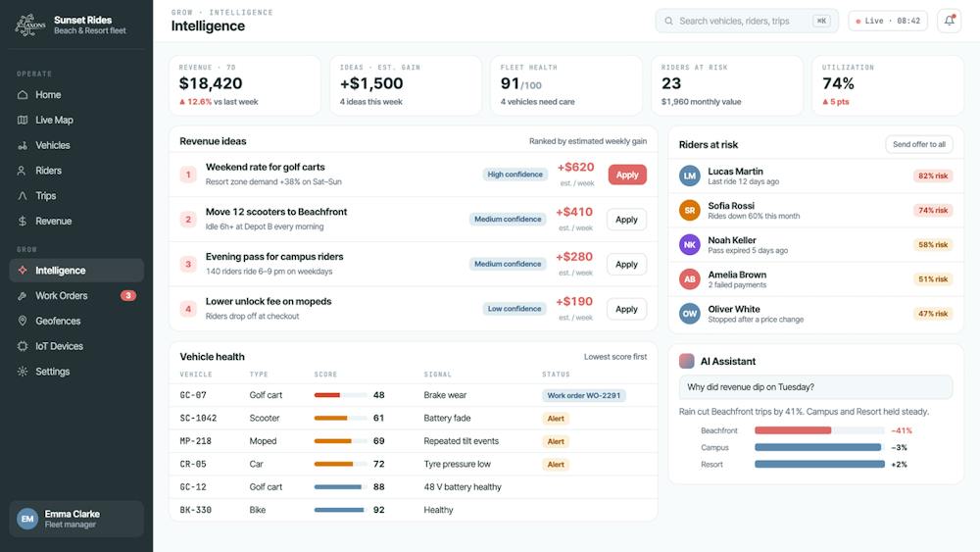Image resolution: width=980 pixels, height=552 pixels.
Task: Open Geofences pin icon in sidebar
Action: 23,321
